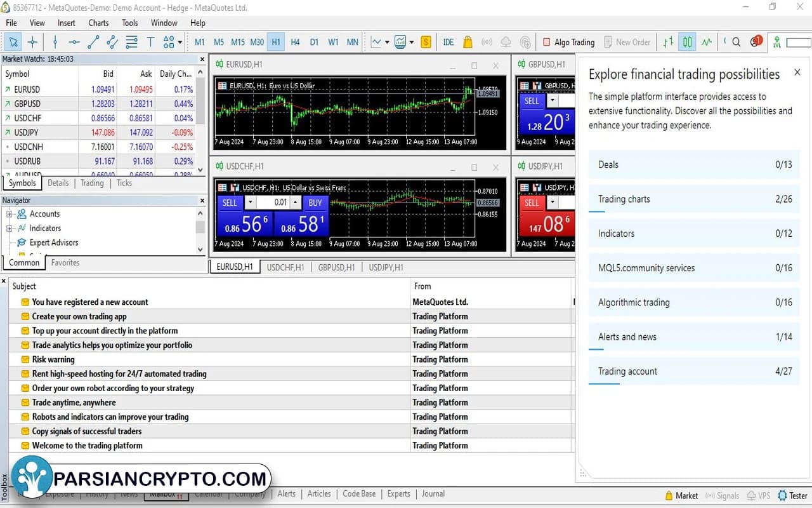Activate the crosshair tool
Image resolution: width=812 pixels, height=508 pixels.
pos(32,43)
